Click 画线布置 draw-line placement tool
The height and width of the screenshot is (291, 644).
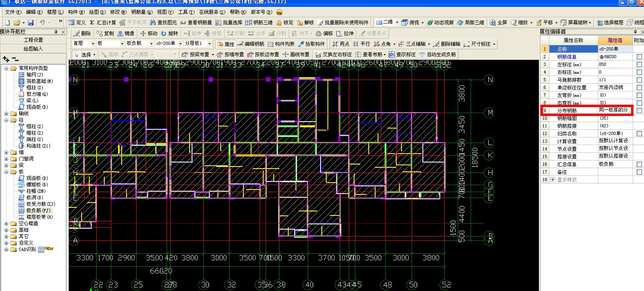tap(296, 55)
